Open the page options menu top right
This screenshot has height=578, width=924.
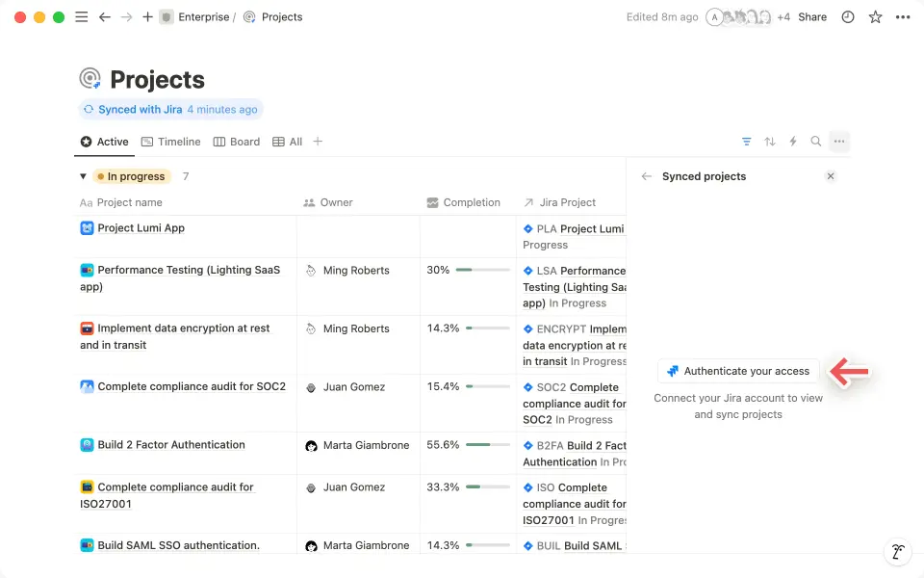(901, 16)
